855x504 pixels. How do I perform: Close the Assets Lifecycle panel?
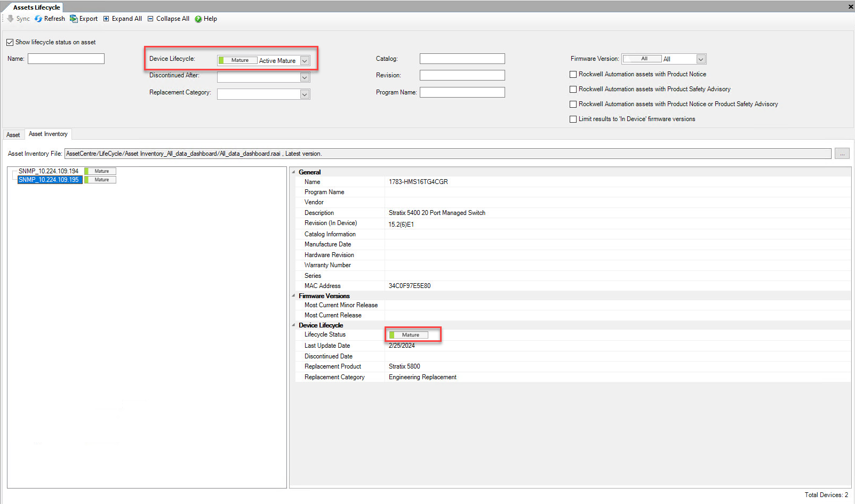coord(851,6)
